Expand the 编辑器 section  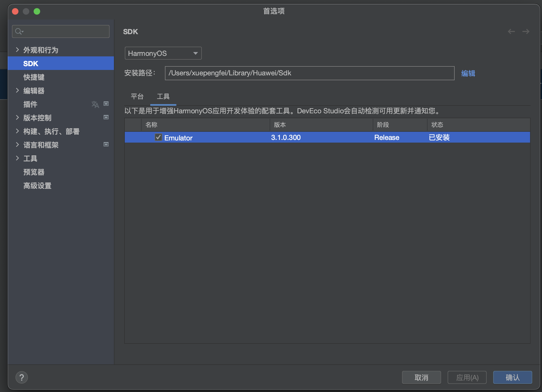[x=17, y=90]
